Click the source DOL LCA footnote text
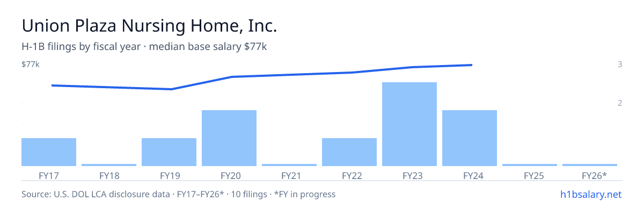The width and height of the screenshot is (644, 215). (179, 194)
